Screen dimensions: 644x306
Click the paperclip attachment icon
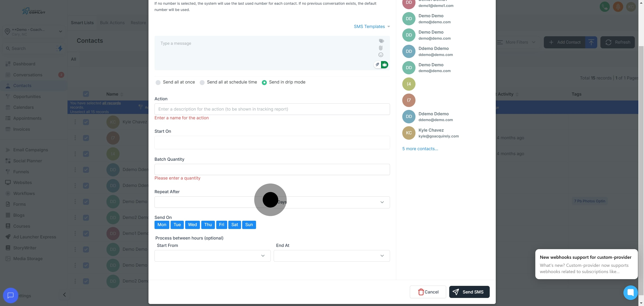coord(381,48)
